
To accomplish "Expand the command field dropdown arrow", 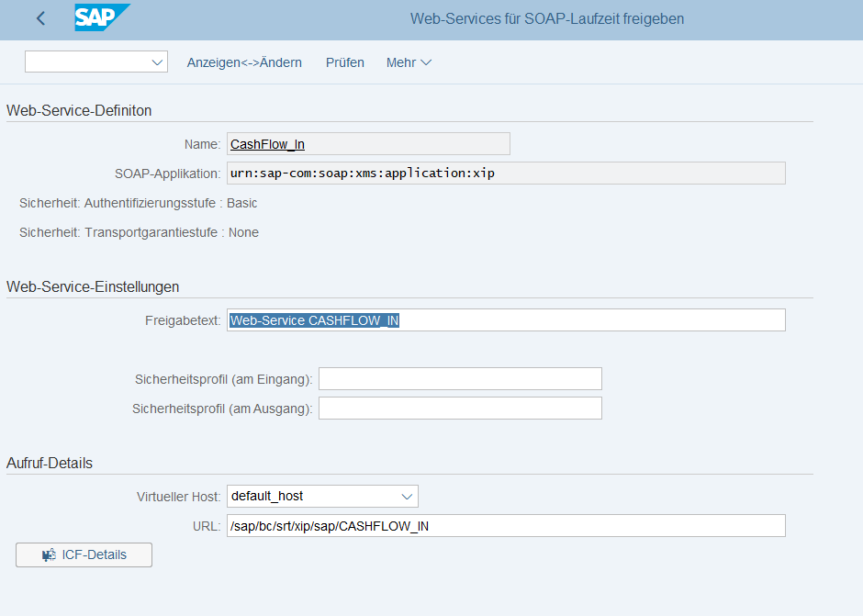I will pyautogui.click(x=155, y=62).
